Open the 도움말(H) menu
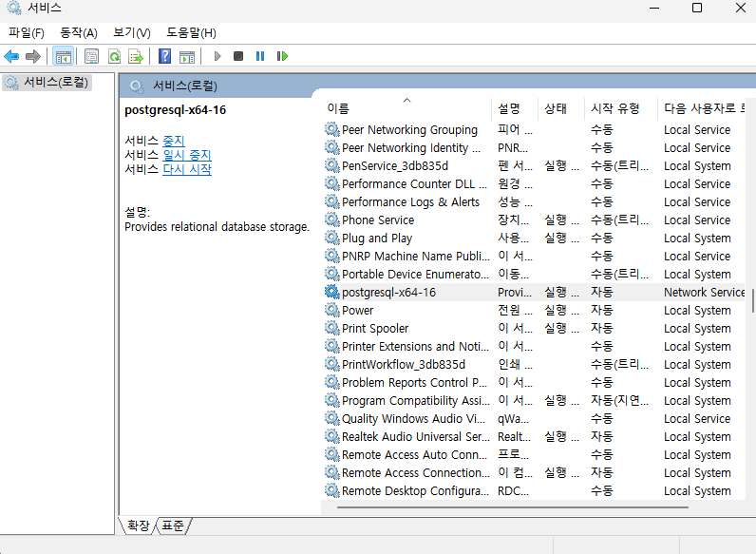 [x=192, y=33]
